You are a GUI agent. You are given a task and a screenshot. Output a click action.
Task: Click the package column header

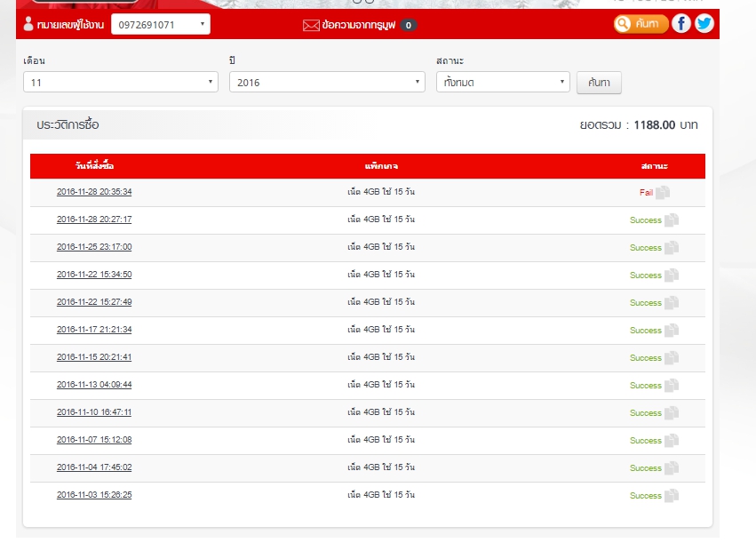[381, 166]
